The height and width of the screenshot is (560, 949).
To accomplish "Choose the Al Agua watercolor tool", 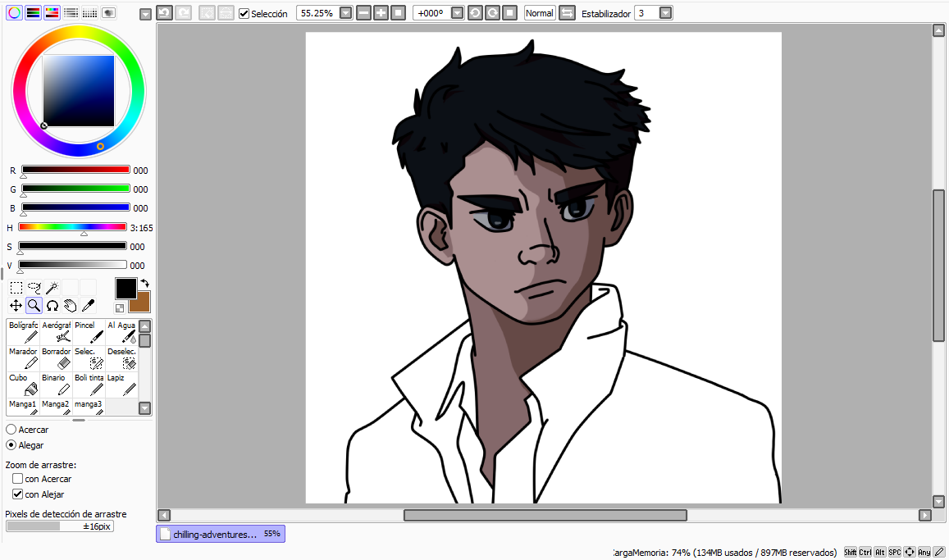I will (x=121, y=332).
